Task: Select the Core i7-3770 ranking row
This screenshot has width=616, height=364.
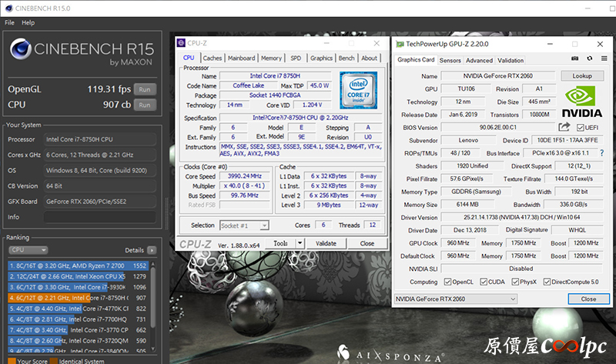Action: pos(78,330)
